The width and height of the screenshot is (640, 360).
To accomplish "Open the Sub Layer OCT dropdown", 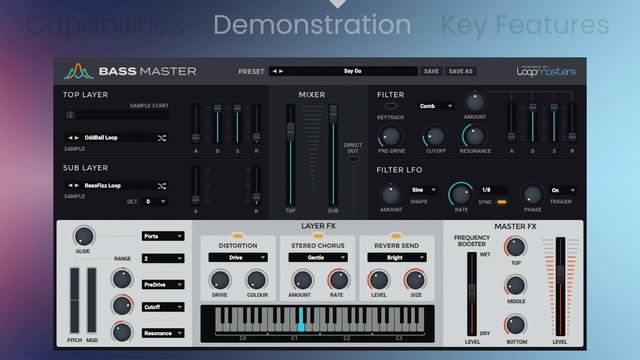I will pyautogui.click(x=156, y=202).
